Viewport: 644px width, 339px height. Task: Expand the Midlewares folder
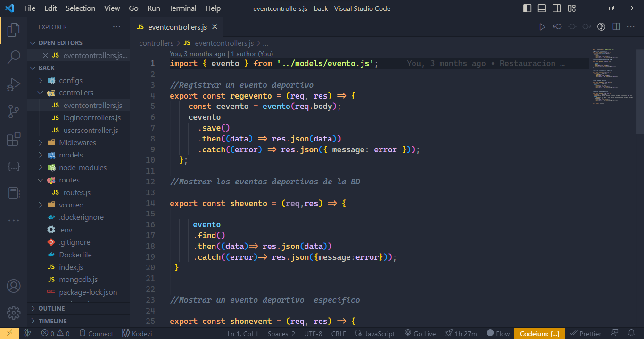[x=77, y=142]
